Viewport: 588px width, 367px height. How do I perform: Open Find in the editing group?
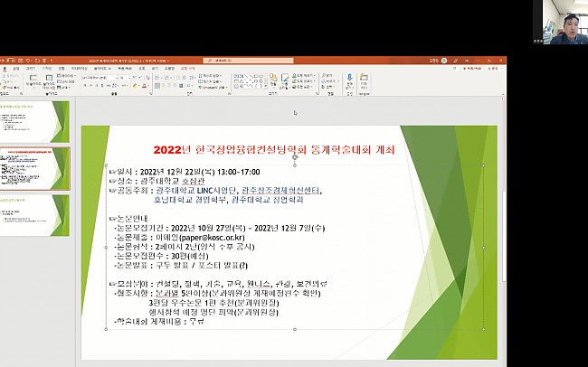click(x=327, y=75)
